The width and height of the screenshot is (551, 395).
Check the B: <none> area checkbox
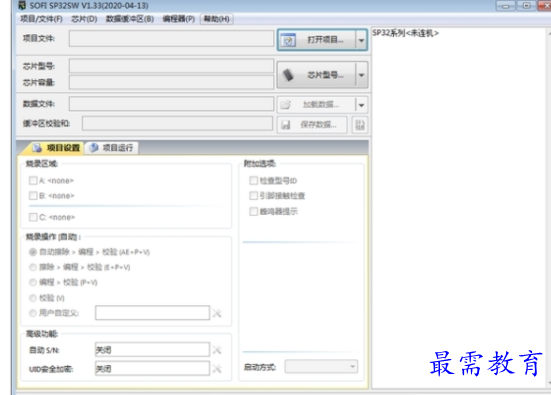point(33,195)
